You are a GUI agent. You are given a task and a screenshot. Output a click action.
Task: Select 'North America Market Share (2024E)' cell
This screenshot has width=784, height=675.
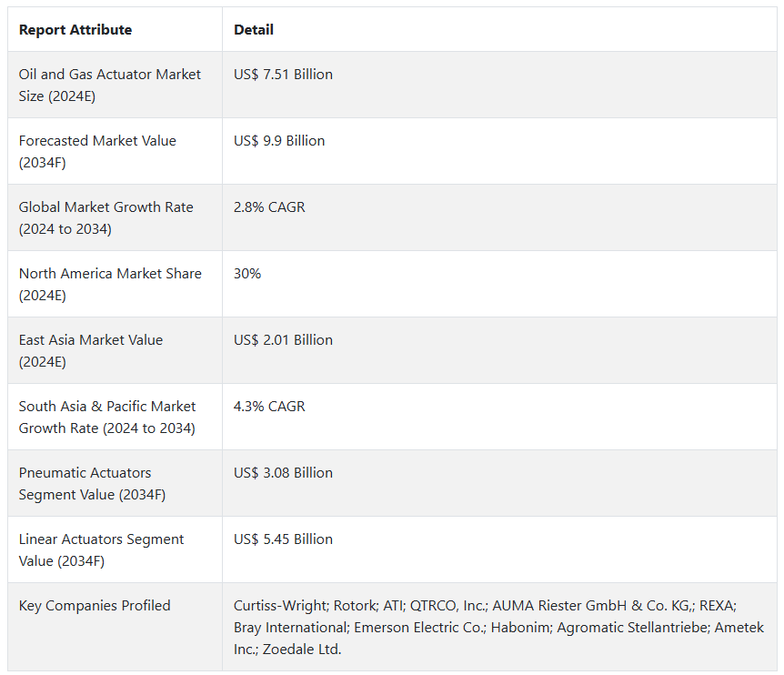point(110,284)
